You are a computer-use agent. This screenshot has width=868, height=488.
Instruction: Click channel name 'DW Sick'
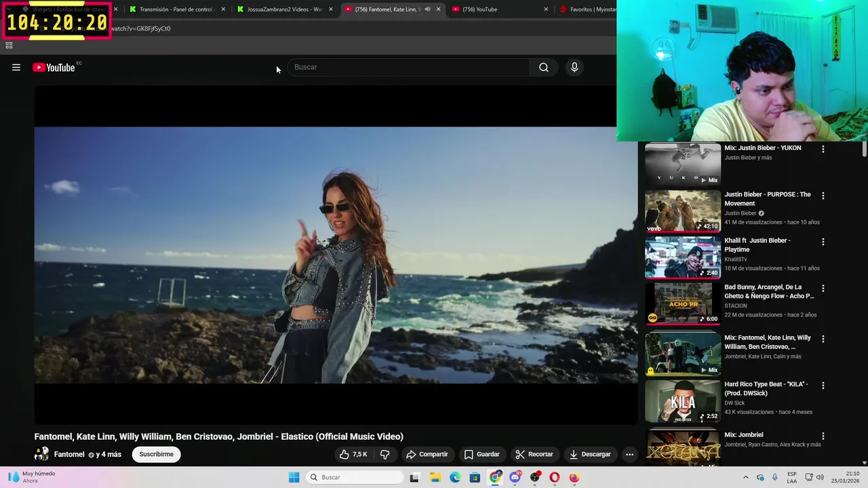pyautogui.click(x=734, y=403)
